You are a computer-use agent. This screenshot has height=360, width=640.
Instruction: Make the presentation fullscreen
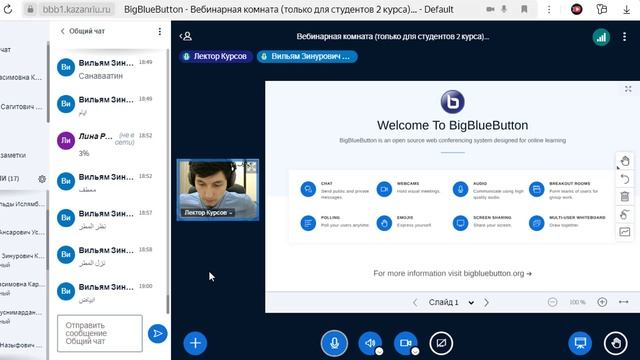[628, 89]
